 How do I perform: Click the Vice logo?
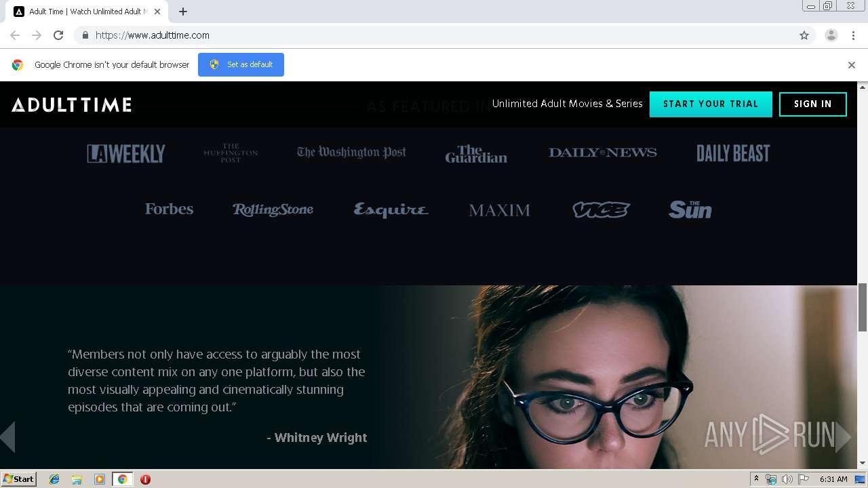601,210
